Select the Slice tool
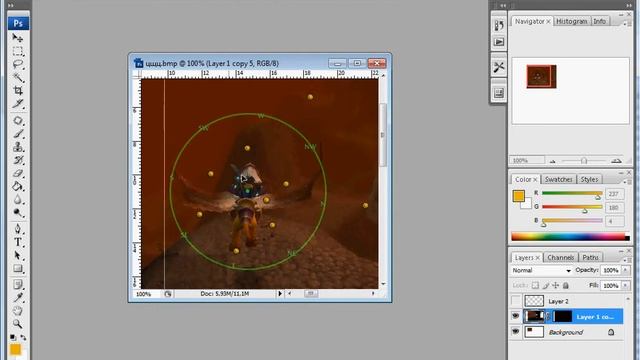The image size is (640, 360). click(18, 104)
